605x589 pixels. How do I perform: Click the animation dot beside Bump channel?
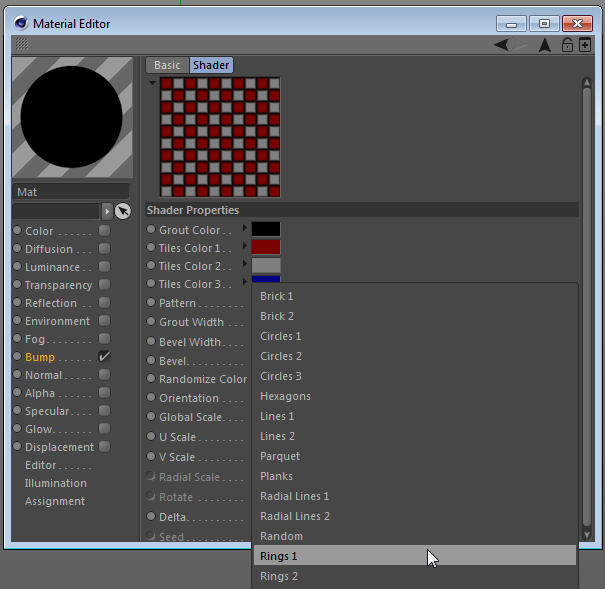click(x=17, y=356)
